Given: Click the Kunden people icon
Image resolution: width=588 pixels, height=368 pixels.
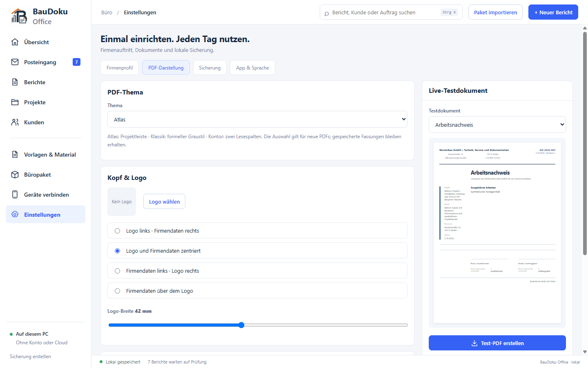Looking at the screenshot, I should click(x=15, y=122).
